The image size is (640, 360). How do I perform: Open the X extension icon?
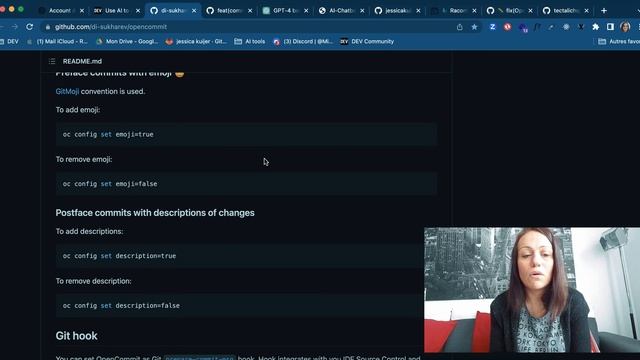pos(581,27)
